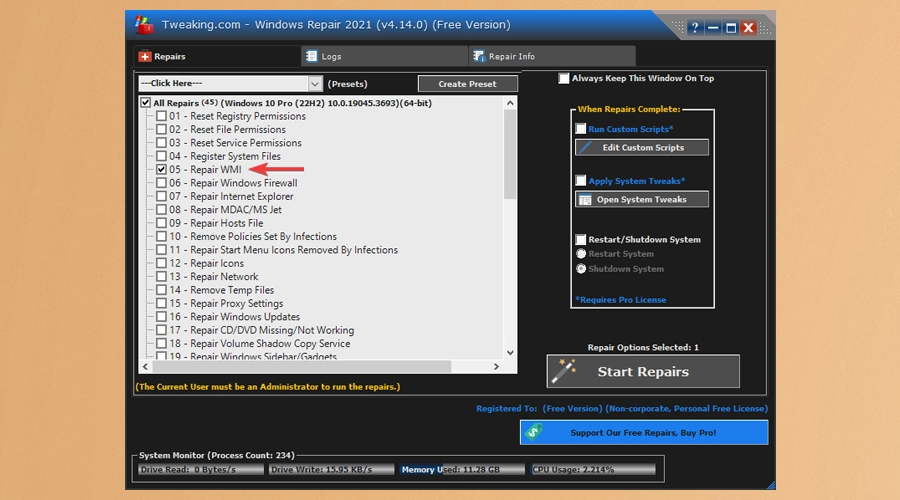Click the repair list scroll up arrow
The height and width of the screenshot is (500, 900).
(510, 103)
